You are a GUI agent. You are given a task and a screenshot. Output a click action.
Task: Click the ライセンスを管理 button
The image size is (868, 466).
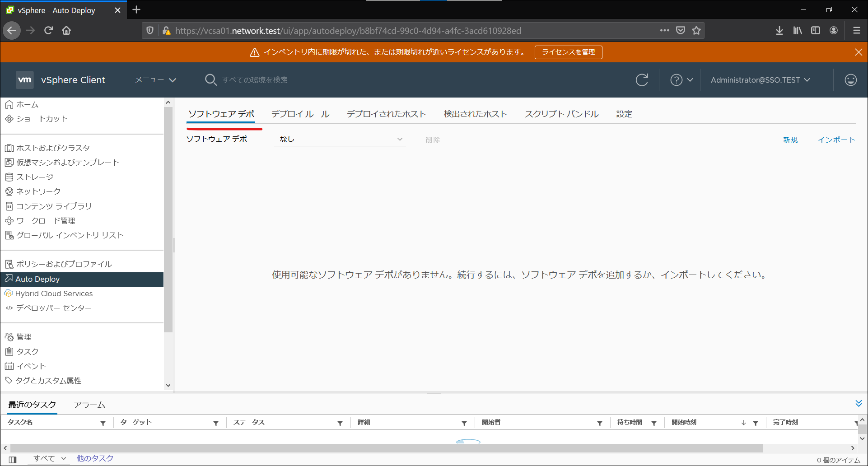[568, 52]
